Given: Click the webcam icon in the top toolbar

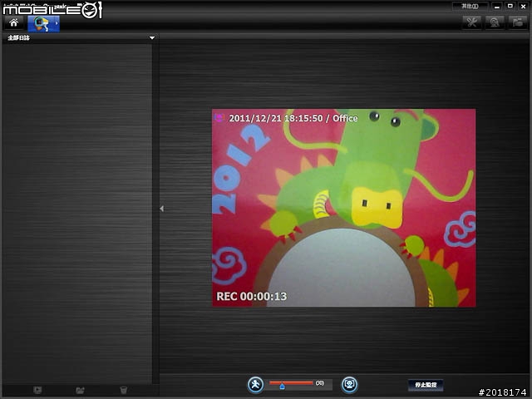Looking at the screenshot, I should point(495,22).
